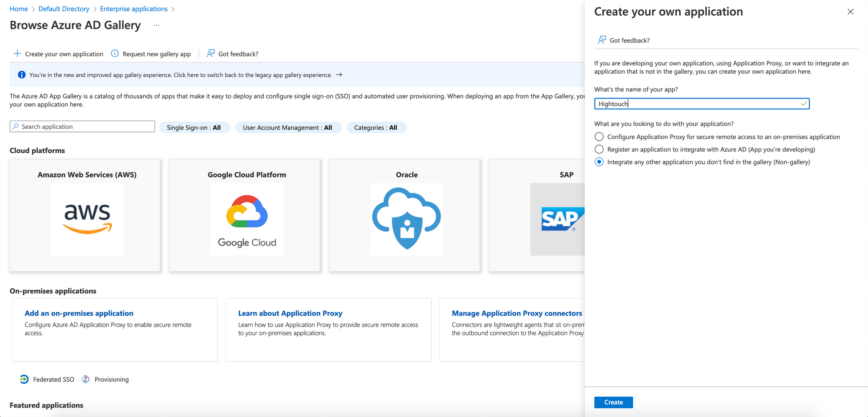Click the search magnifier icon in Search application box
Viewport: 868px width, 417px height.
[16, 126]
